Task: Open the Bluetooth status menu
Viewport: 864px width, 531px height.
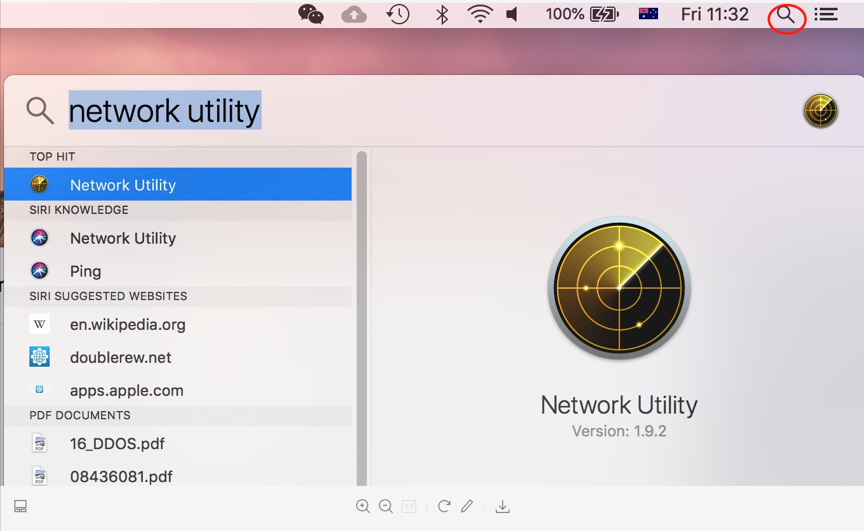Action: point(441,15)
